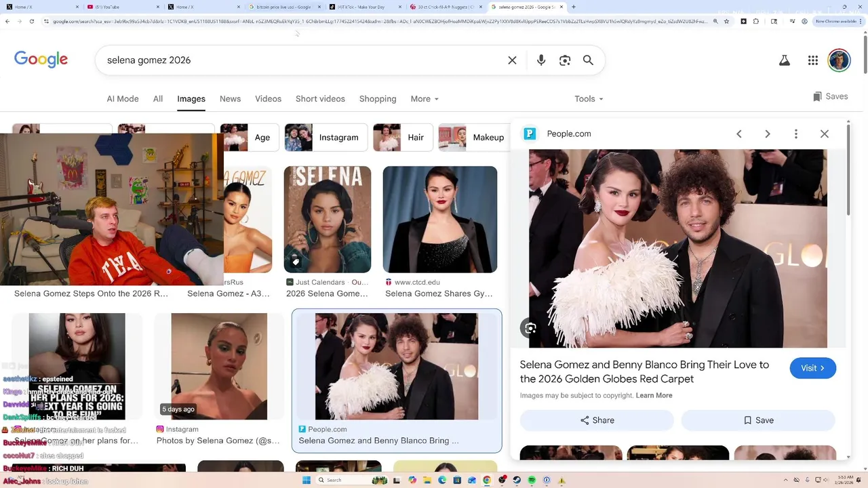The width and height of the screenshot is (868, 488).
Task: Search inside image with Lens overlay icon
Action: (530, 328)
